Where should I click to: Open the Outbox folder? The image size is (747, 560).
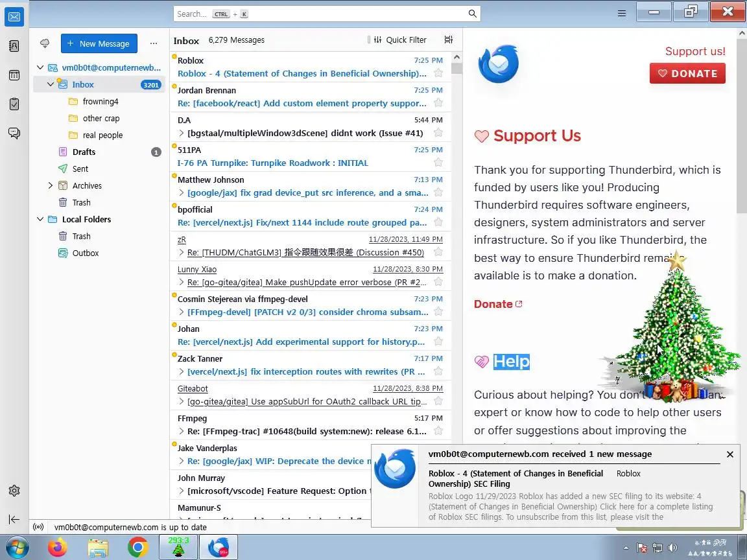click(99, 253)
